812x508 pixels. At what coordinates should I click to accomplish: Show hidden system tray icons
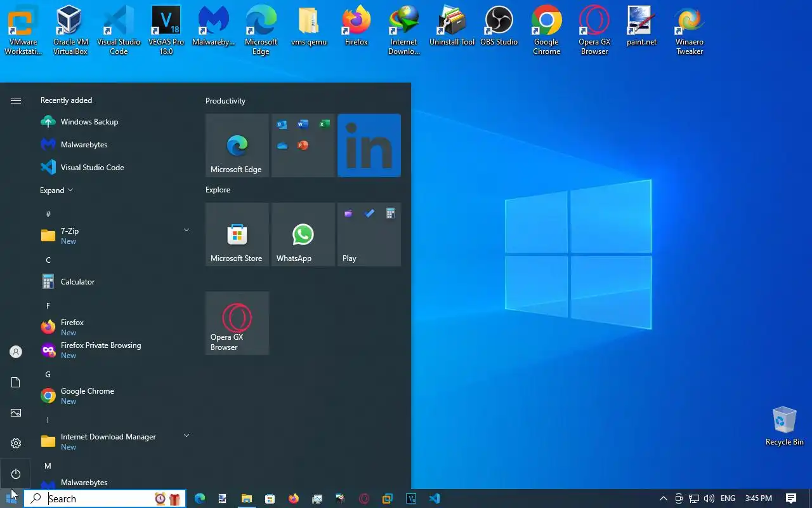[663, 498]
